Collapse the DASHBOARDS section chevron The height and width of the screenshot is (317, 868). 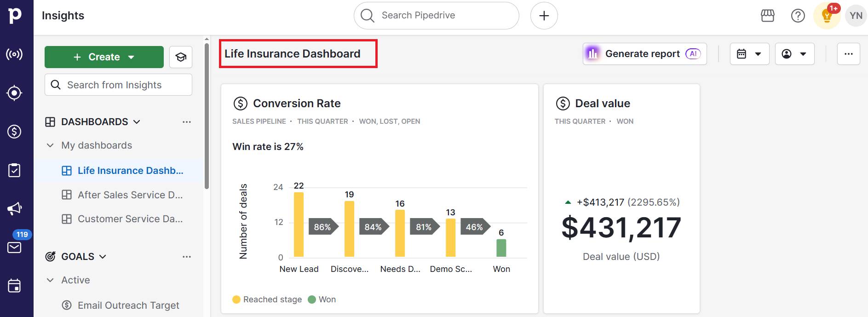click(x=137, y=122)
